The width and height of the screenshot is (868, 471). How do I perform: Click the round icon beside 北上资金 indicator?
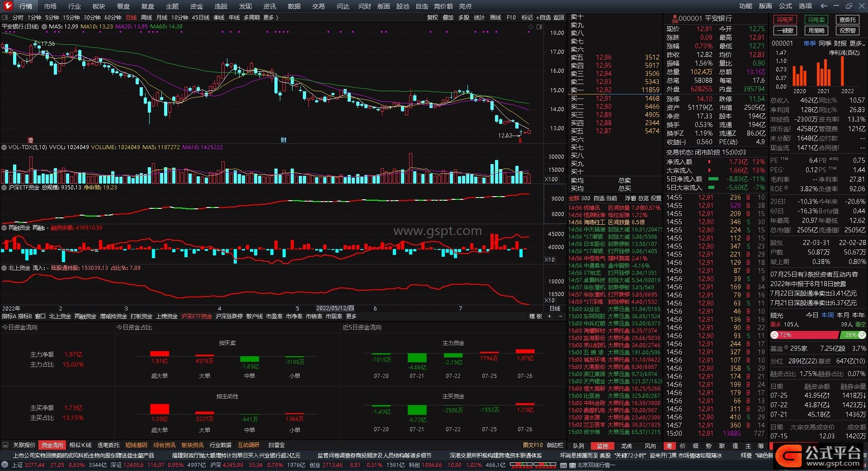4,268
